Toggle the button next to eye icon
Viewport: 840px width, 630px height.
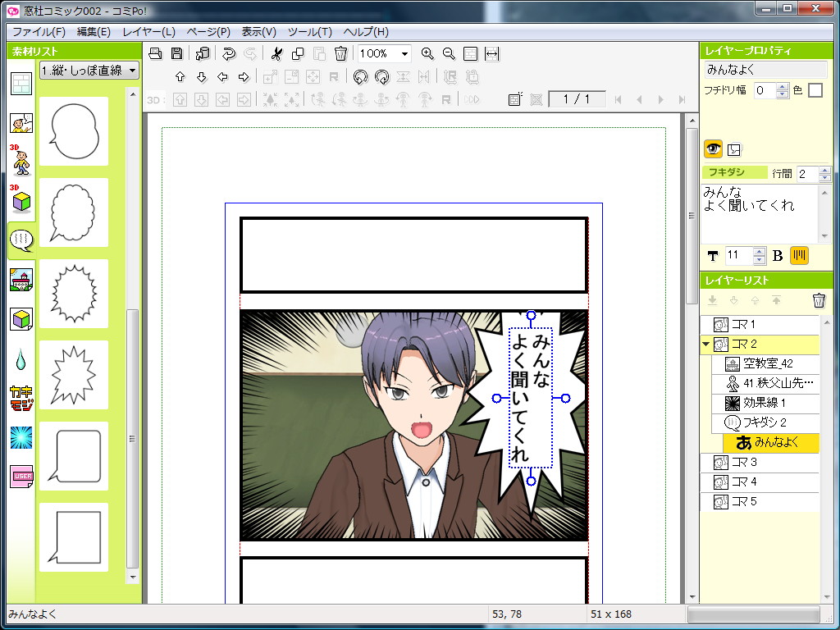734,149
